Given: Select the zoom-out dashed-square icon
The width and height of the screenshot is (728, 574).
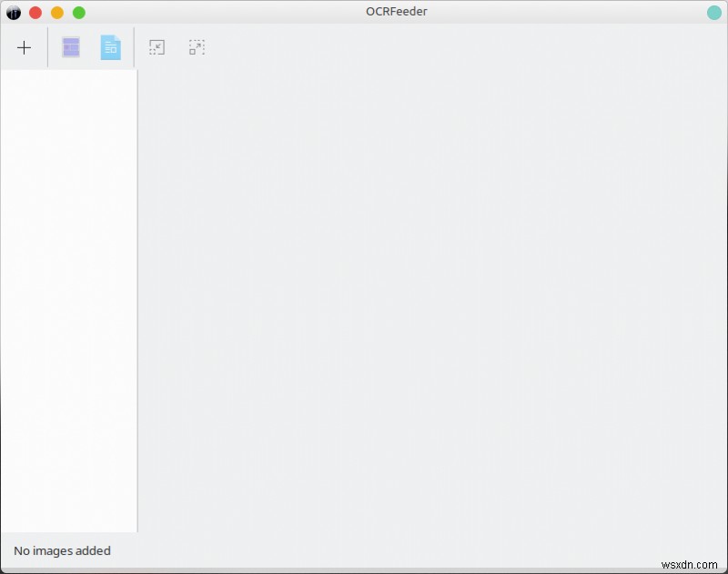Looking at the screenshot, I should click(x=157, y=47).
